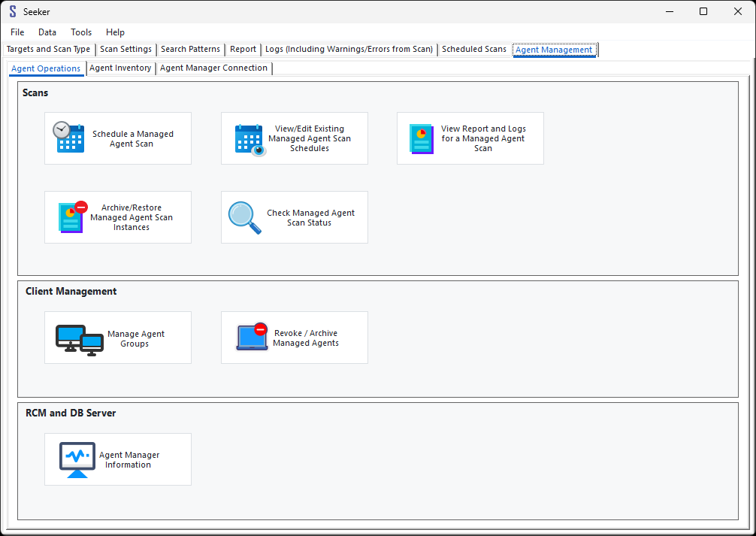756x536 pixels.
Task: Click Archive/Restore Managed Agent Scan Instances text
Action: click(x=132, y=217)
